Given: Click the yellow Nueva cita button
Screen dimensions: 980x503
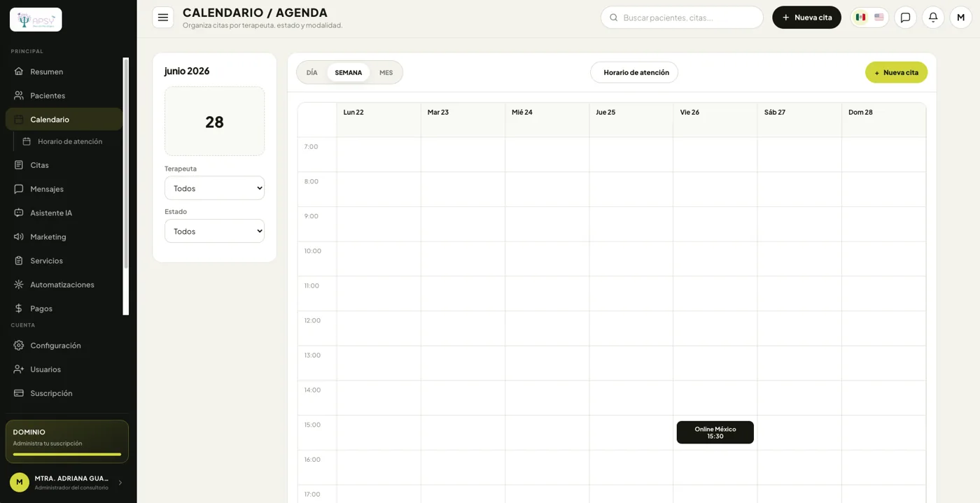Looking at the screenshot, I should pos(896,72).
